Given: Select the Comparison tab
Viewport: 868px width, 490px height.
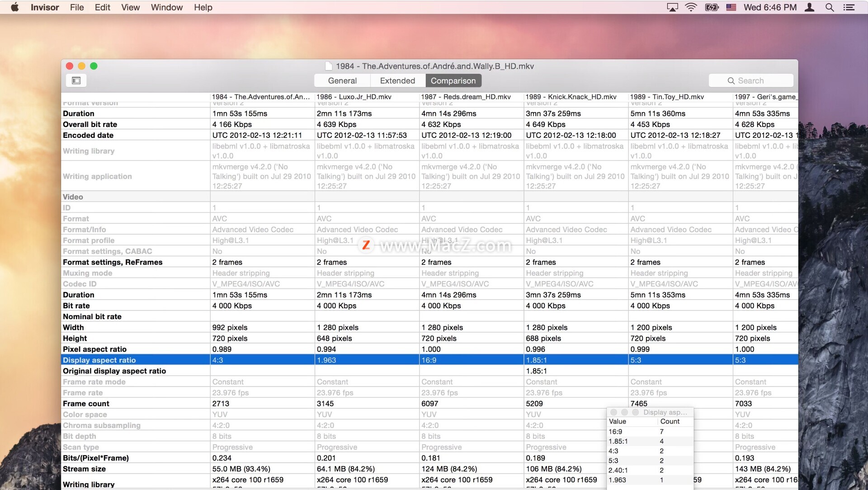Looking at the screenshot, I should pos(453,80).
